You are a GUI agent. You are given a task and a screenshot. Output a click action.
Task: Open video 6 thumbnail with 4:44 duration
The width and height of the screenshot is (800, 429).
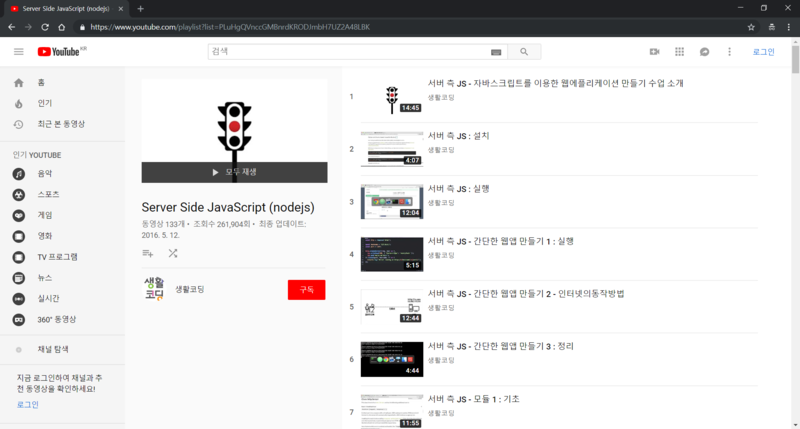pos(392,360)
